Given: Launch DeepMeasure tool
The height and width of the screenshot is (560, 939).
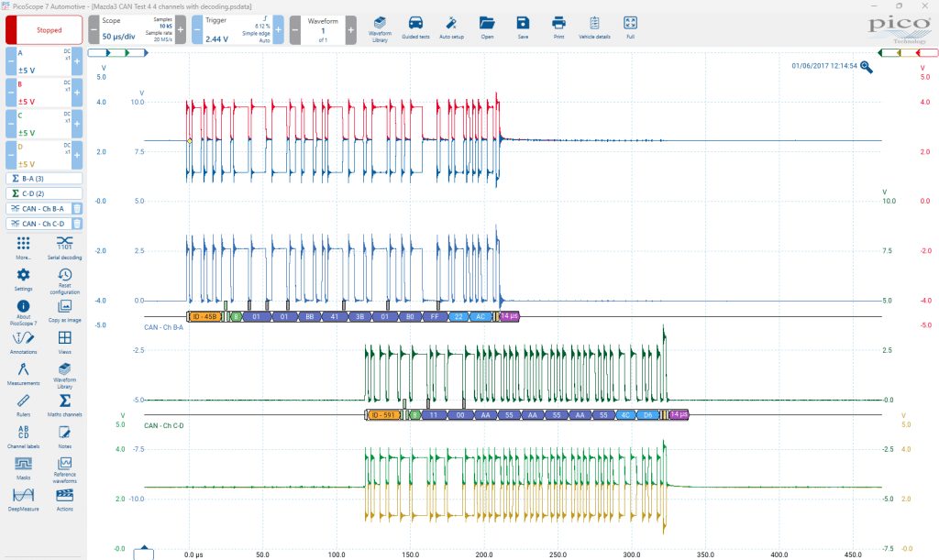Looking at the screenshot, I should click(x=23, y=499).
